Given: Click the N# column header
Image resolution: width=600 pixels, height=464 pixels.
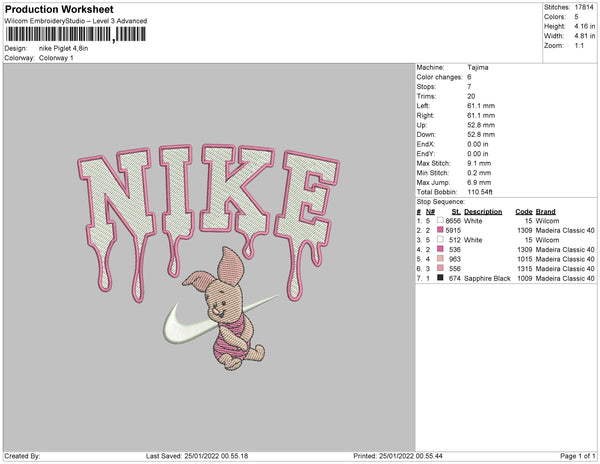Looking at the screenshot, I should click(x=430, y=212).
